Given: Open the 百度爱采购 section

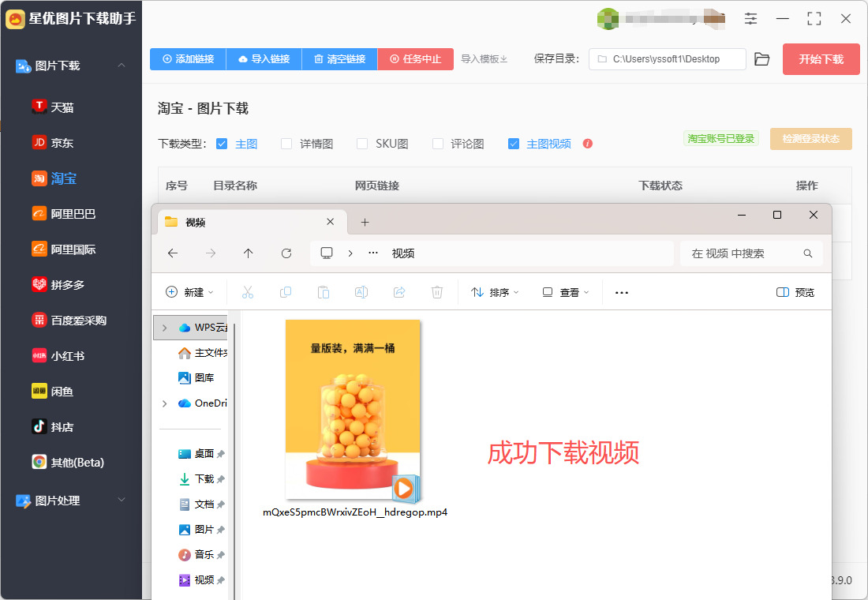Looking at the screenshot, I should pyautogui.click(x=69, y=321).
